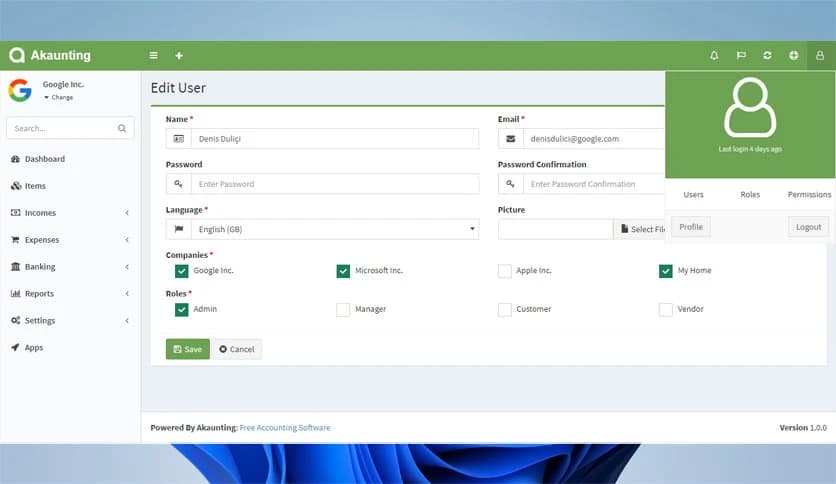
Task: Open Roles in the profile panel
Action: coord(750,195)
